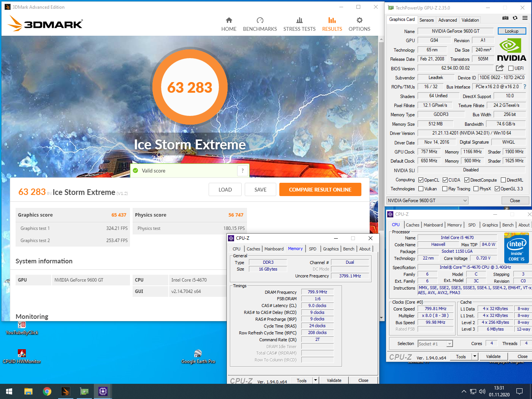Open Bench tab in front CPU-Z window
This screenshot has height=399, width=532.
coord(348,249)
